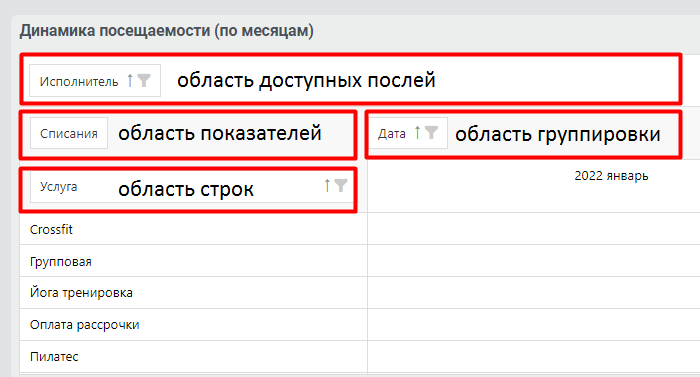Select the Групповая row

[x=193, y=261]
